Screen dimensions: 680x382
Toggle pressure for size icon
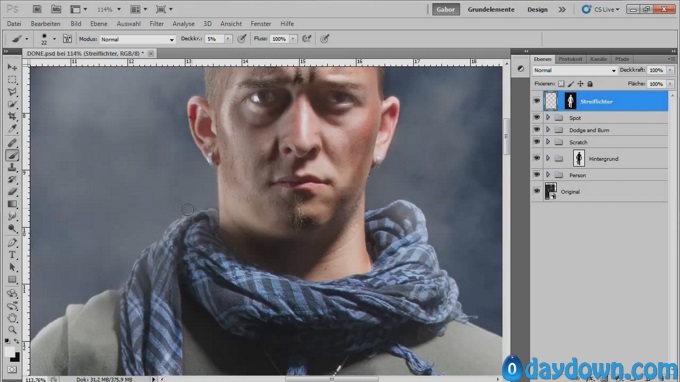(324, 39)
